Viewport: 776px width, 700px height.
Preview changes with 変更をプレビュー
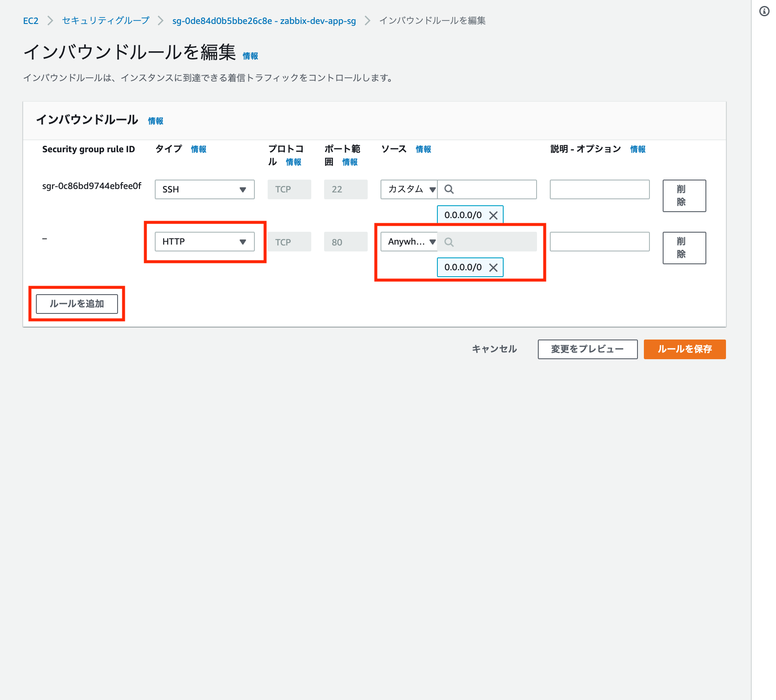pos(587,349)
